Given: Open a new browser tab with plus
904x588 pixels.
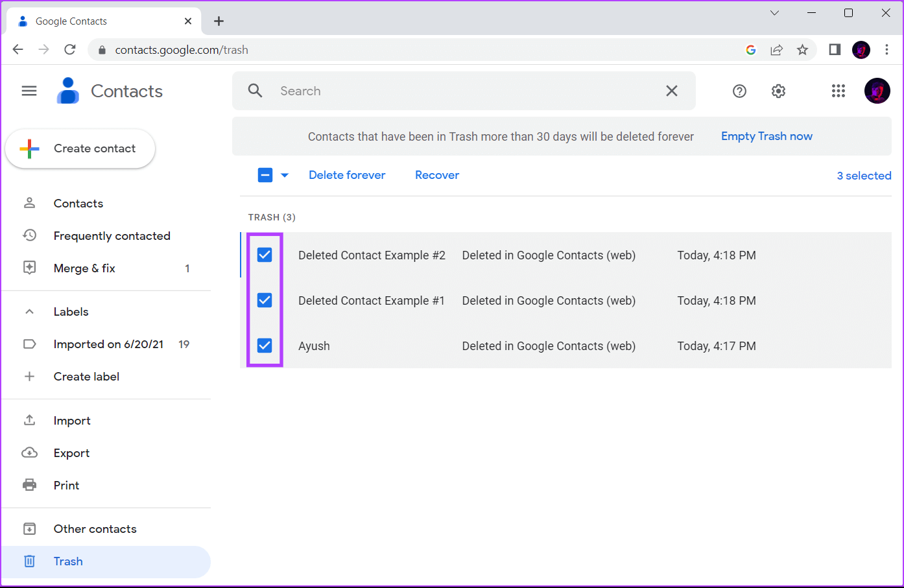Looking at the screenshot, I should point(219,21).
